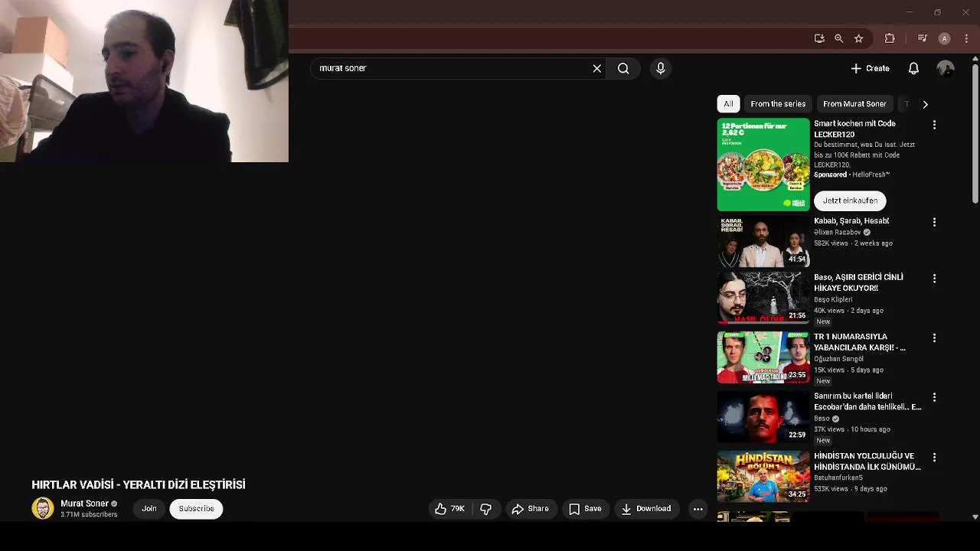Open the notifications bell
The image size is (980, 551).
click(913, 68)
